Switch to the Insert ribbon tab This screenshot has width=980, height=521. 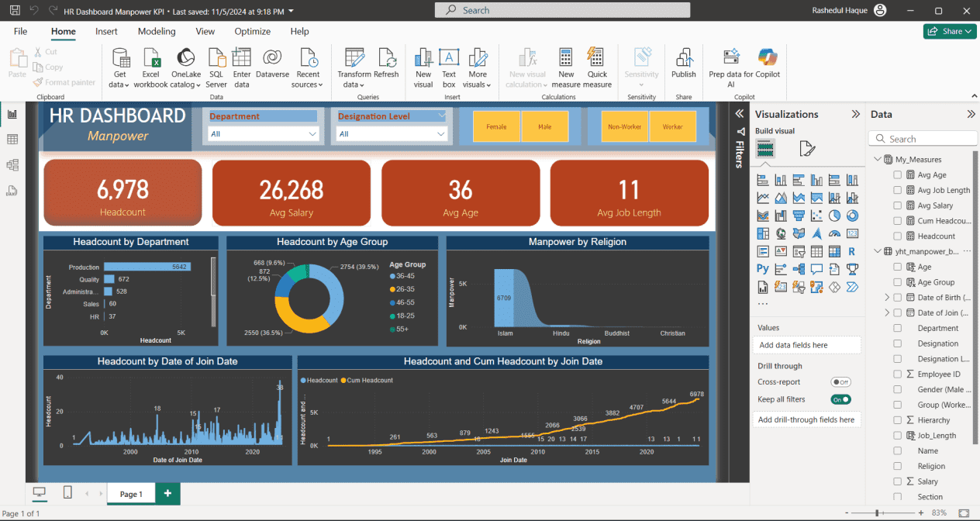[x=106, y=32]
